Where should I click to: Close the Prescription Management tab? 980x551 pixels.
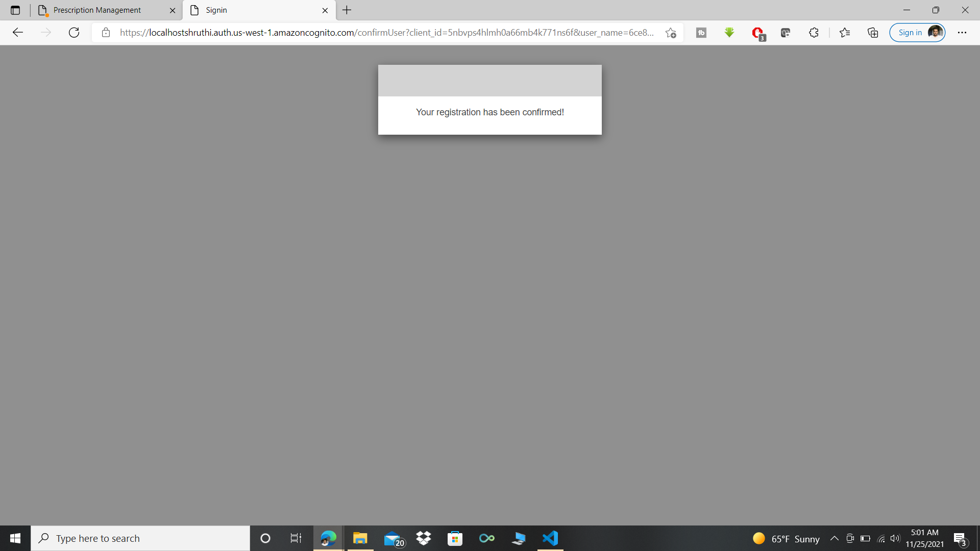[x=173, y=10]
